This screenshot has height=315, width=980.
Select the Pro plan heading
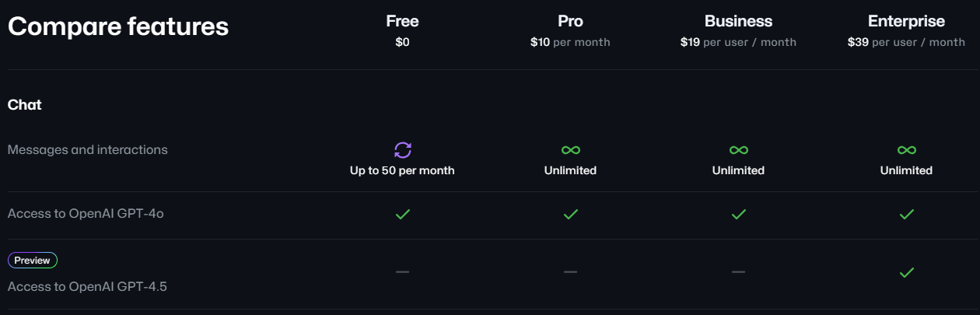click(570, 22)
